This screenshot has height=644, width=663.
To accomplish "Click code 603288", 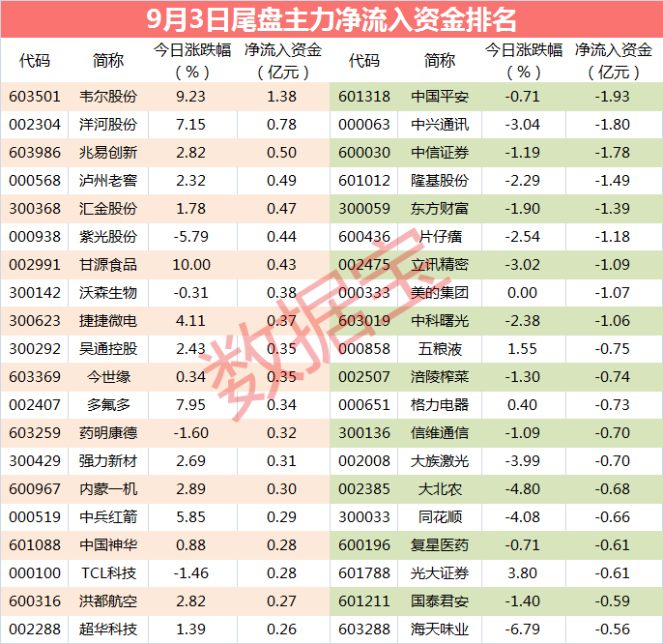I will (x=364, y=629).
